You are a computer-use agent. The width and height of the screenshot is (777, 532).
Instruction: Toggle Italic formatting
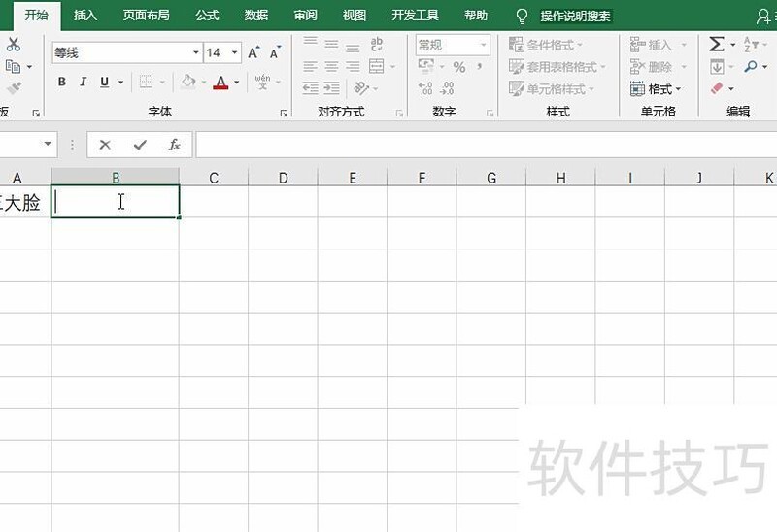pos(84,83)
